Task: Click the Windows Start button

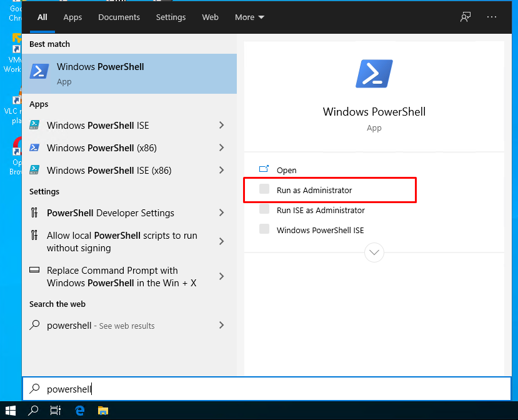Action: click(x=11, y=411)
